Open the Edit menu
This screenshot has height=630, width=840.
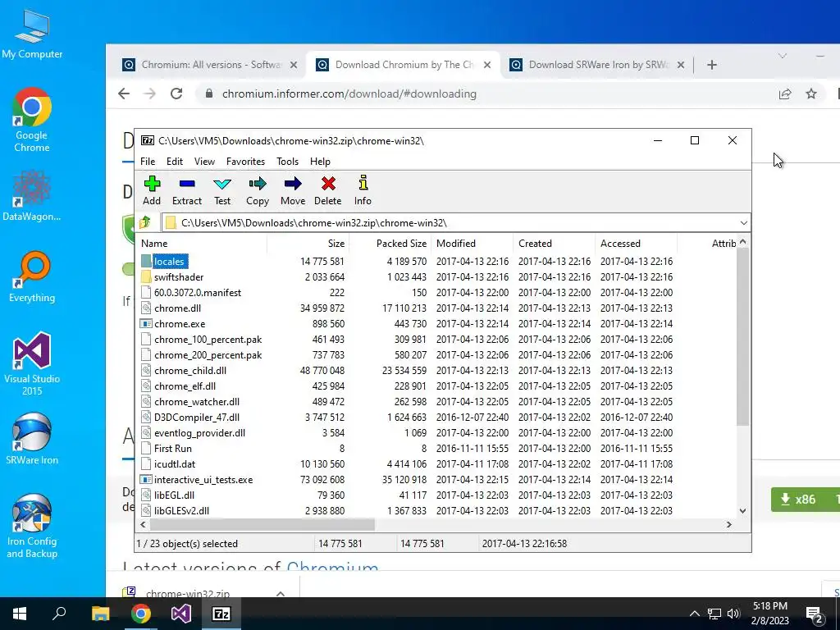175,162
